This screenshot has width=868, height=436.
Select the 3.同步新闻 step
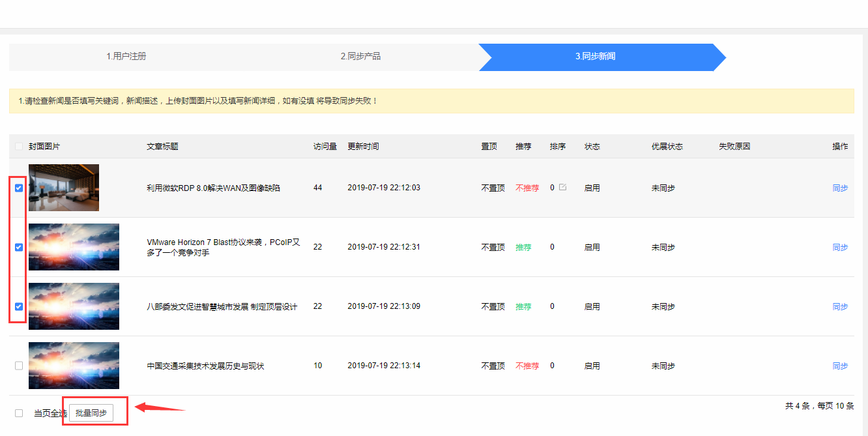(x=595, y=57)
